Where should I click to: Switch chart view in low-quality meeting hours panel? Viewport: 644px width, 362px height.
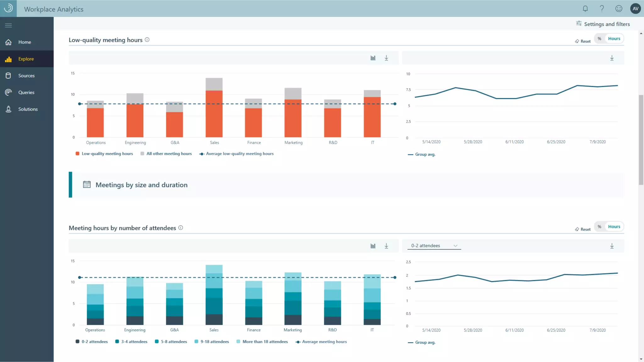pyautogui.click(x=373, y=58)
